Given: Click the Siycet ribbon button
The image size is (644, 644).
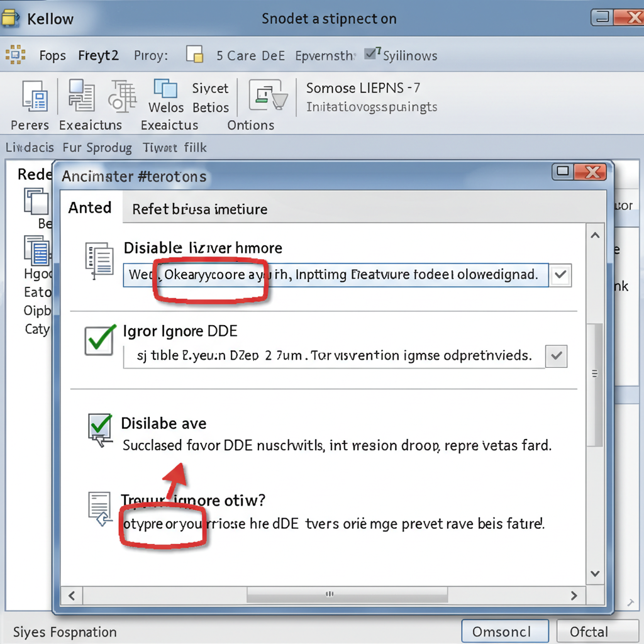Looking at the screenshot, I should 210,88.
